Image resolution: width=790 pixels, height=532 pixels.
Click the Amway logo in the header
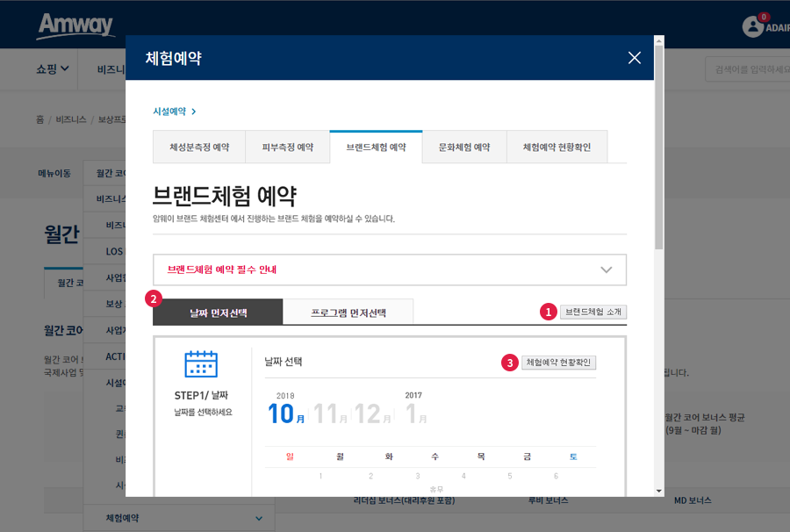75,25
